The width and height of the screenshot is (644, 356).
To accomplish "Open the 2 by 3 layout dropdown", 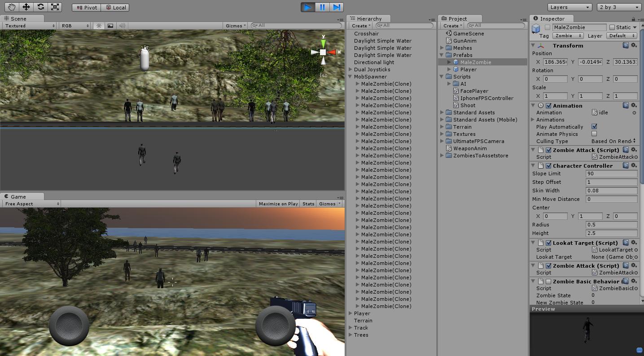I will click(619, 7).
